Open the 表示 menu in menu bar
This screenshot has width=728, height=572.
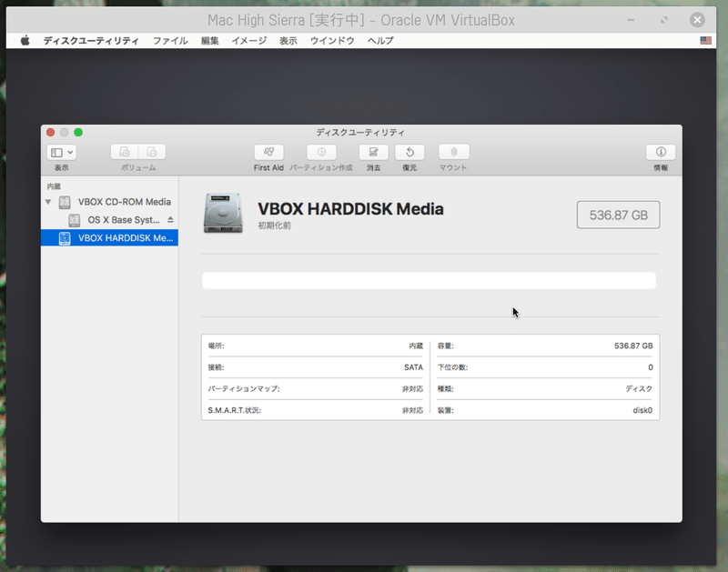click(x=288, y=41)
